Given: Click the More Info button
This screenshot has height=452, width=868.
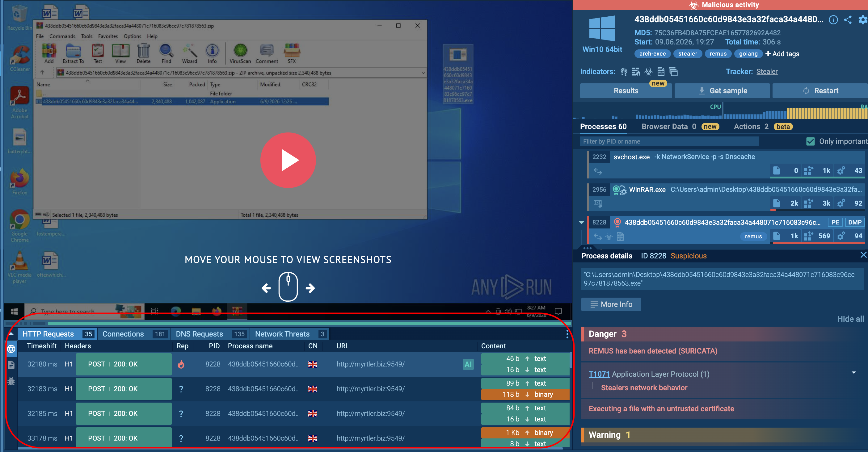Looking at the screenshot, I should (x=611, y=304).
